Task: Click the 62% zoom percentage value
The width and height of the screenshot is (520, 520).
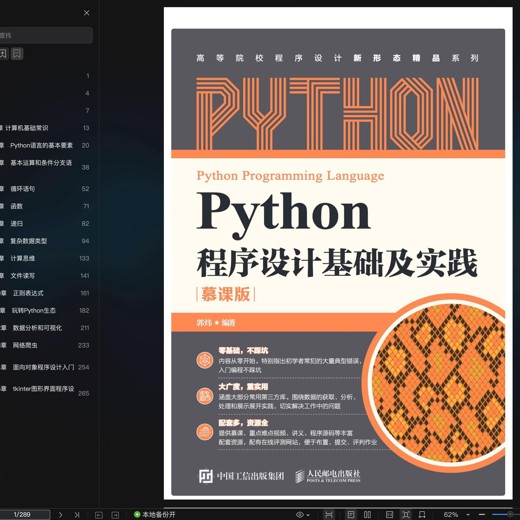Action: click(x=451, y=515)
